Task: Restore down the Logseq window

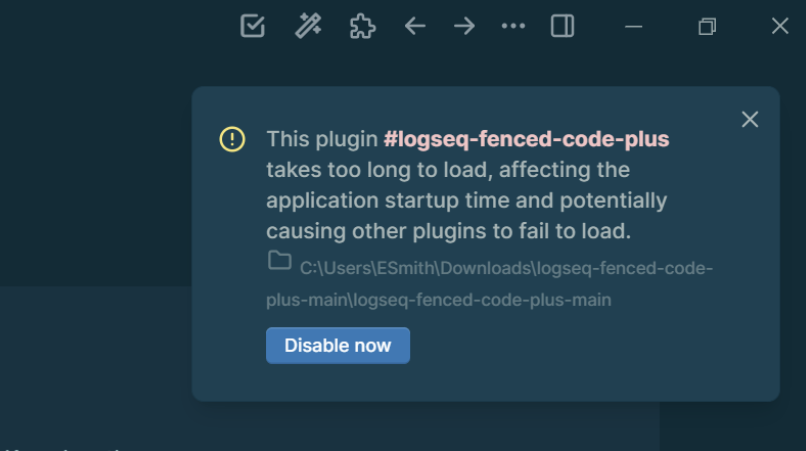Action: point(707,27)
